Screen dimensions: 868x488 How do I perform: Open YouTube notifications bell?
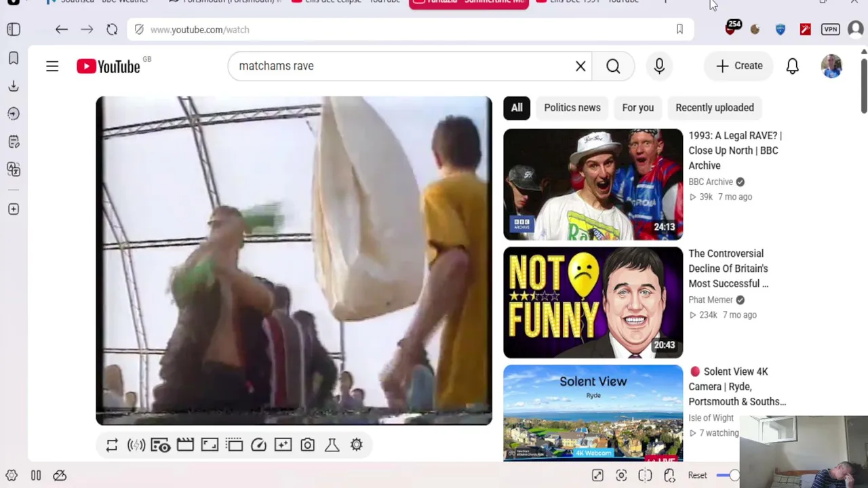click(x=792, y=66)
